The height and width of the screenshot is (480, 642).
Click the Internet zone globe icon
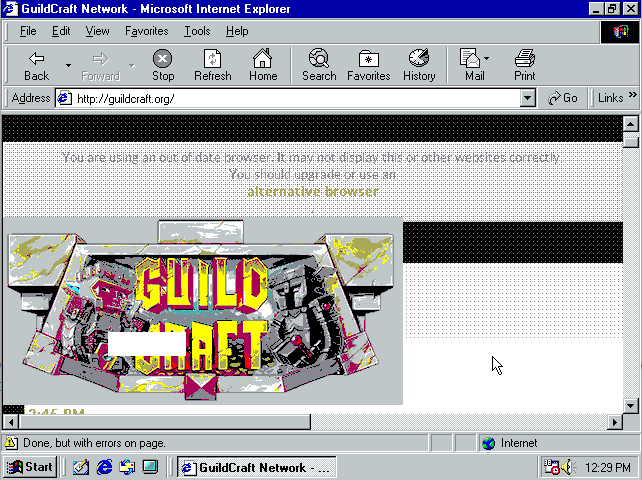488,443
